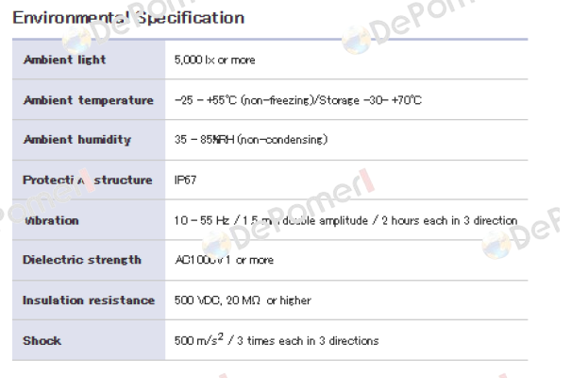The width and height of the screenshot is (588, 378).
Task: Click the -25 to +55°C temperature value
Action: point(298,100)
